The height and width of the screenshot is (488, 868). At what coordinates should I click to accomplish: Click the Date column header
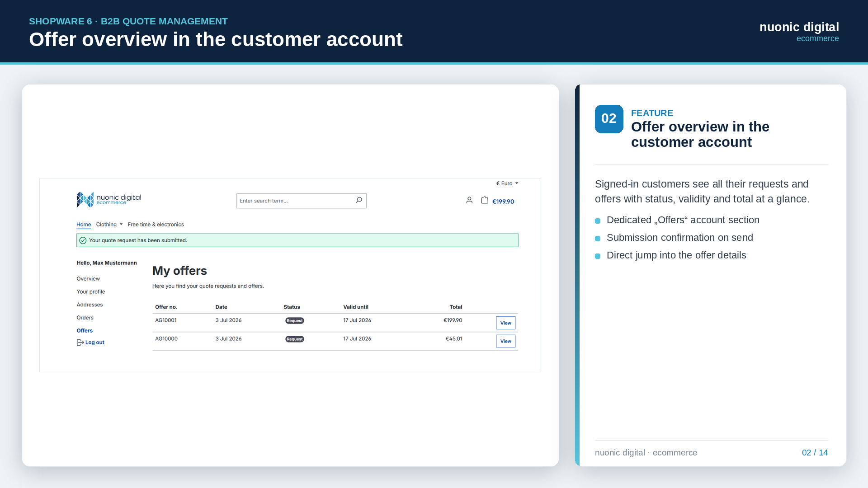pyautogui.click(x=222, y=307)
